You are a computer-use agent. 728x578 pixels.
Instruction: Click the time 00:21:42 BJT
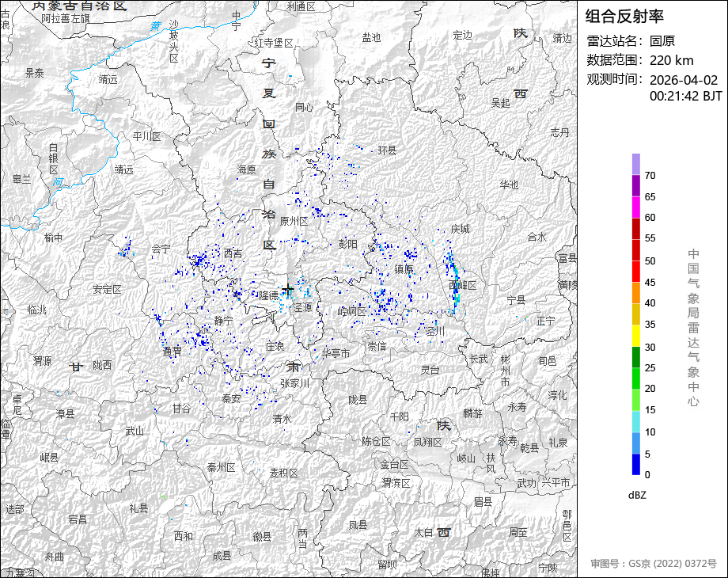[686, 96]
